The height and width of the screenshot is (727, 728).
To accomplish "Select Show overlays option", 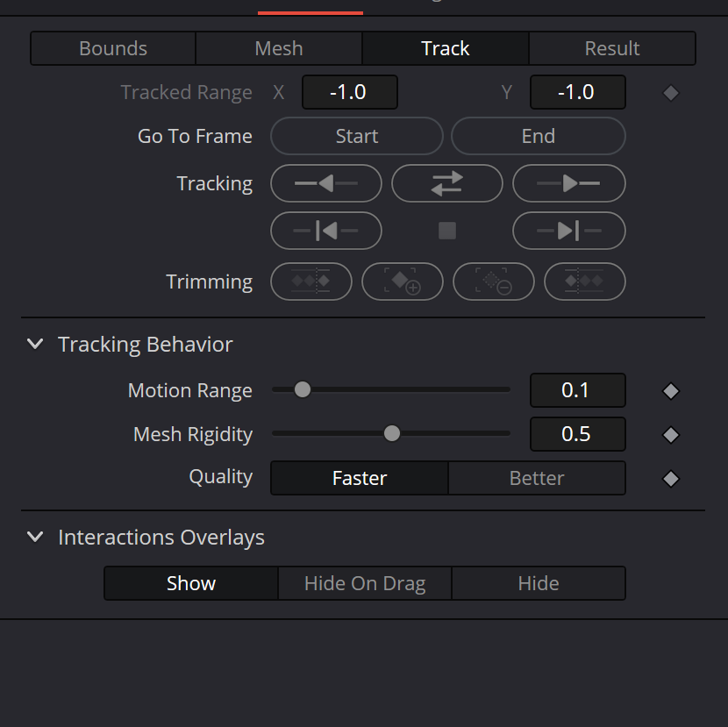I will pos(191,583).
